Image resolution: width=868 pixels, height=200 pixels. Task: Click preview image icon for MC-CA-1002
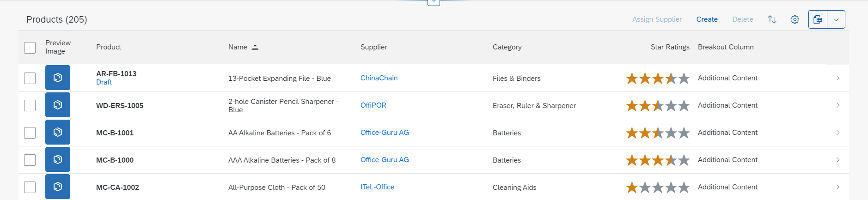click(x=58, y=187)
